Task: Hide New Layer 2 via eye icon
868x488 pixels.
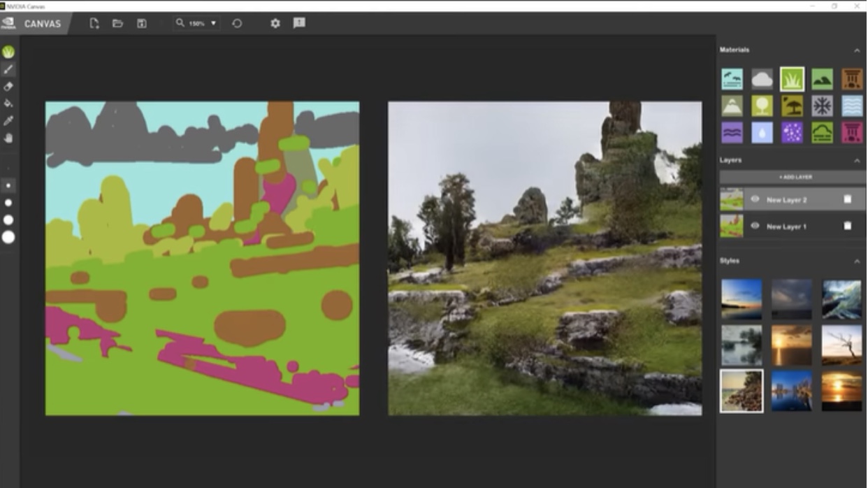Action: (755, 199)
